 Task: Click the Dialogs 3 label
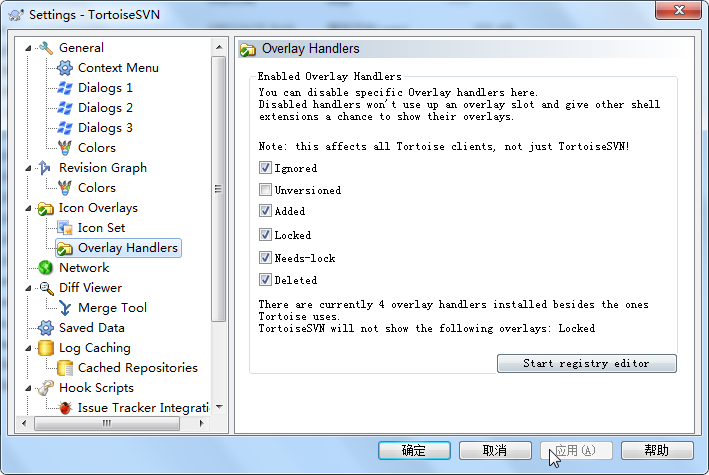[105, 128]
